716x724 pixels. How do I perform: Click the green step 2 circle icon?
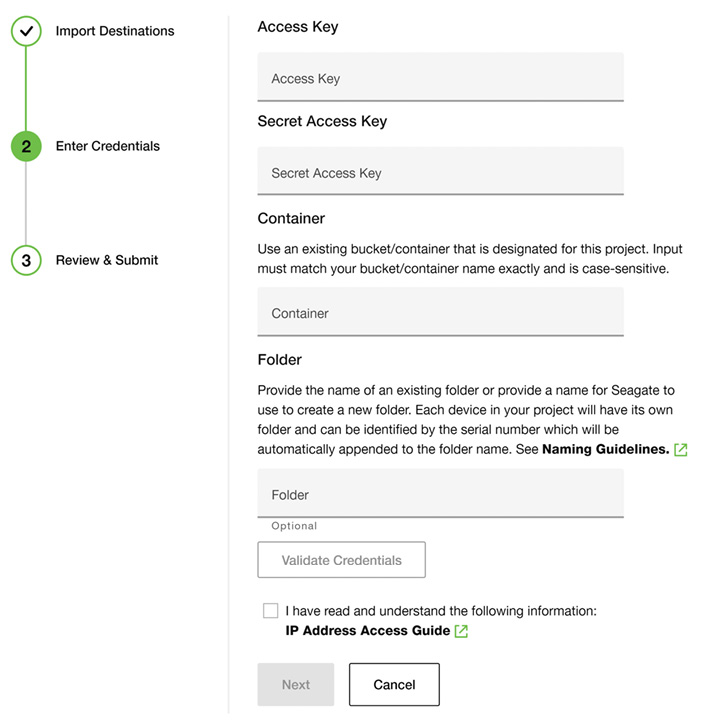coord(26,146)
